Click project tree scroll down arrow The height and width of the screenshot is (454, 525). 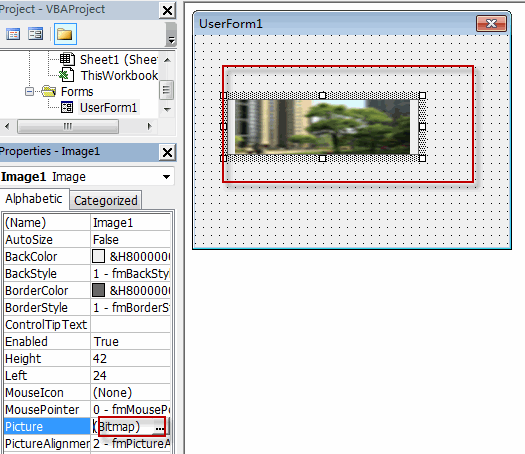click(x=167, y=109)
